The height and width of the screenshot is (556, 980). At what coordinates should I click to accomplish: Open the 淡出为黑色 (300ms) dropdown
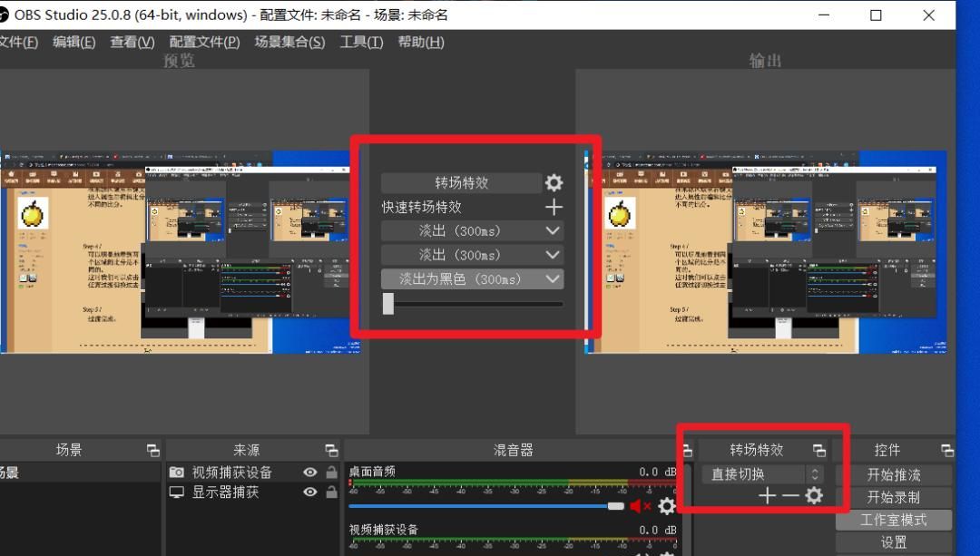point(470,278)
